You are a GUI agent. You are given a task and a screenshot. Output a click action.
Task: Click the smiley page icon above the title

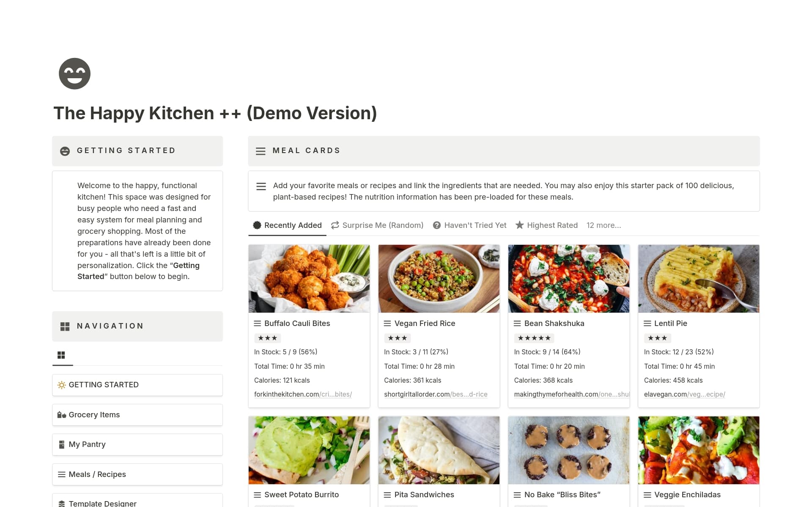[74, 74]
